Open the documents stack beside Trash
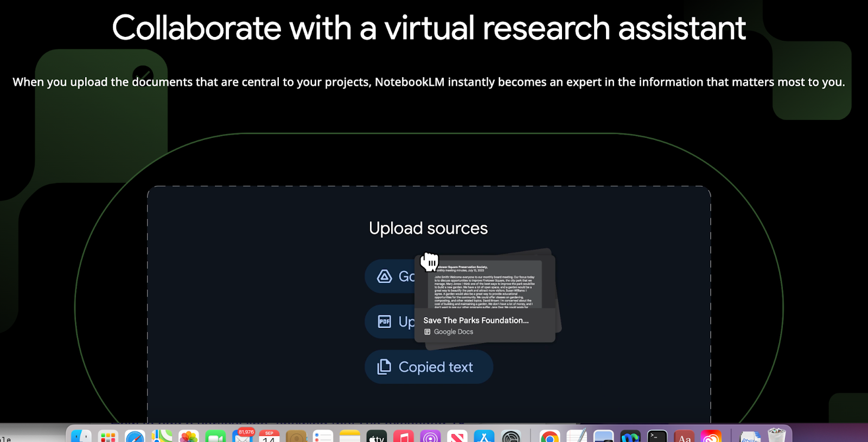This screenshot has height=442, width=868. click(x=750, y=436)
